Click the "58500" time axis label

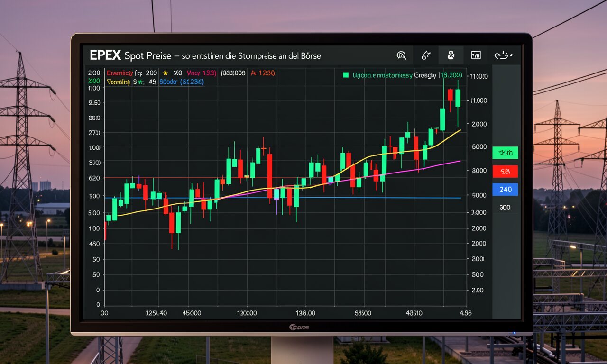[363, 313]
